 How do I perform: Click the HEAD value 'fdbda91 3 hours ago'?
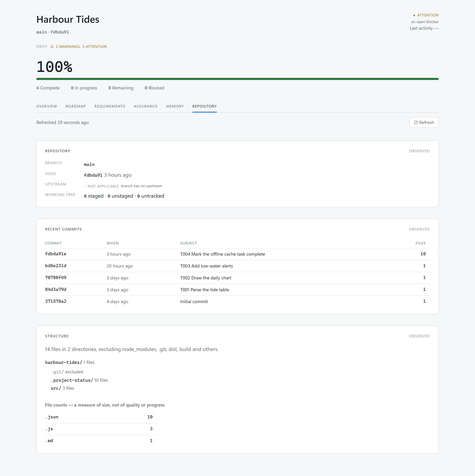tap(108, 175)
